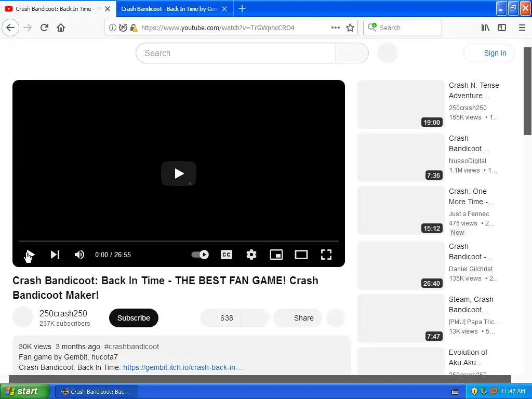Open page actions three-dot menu

tap(335, 28)
